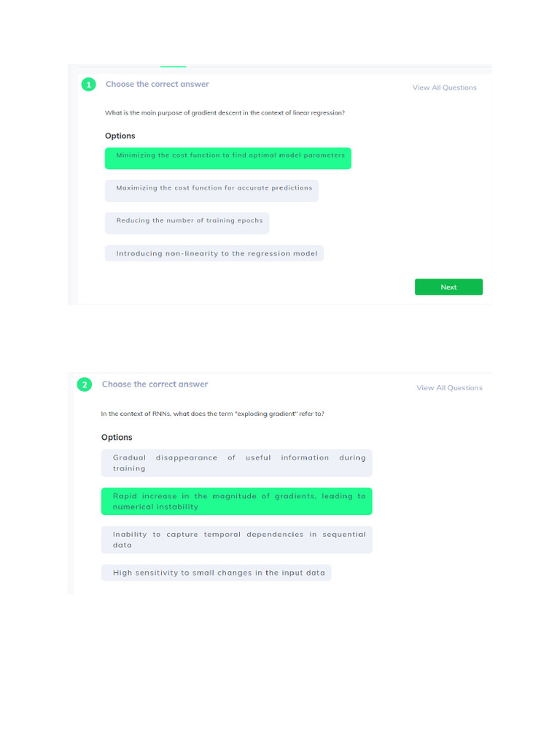Click question 2 'Choose the correct answer' heading
Screen dimensions: 560x747
[x=155, y=384]
